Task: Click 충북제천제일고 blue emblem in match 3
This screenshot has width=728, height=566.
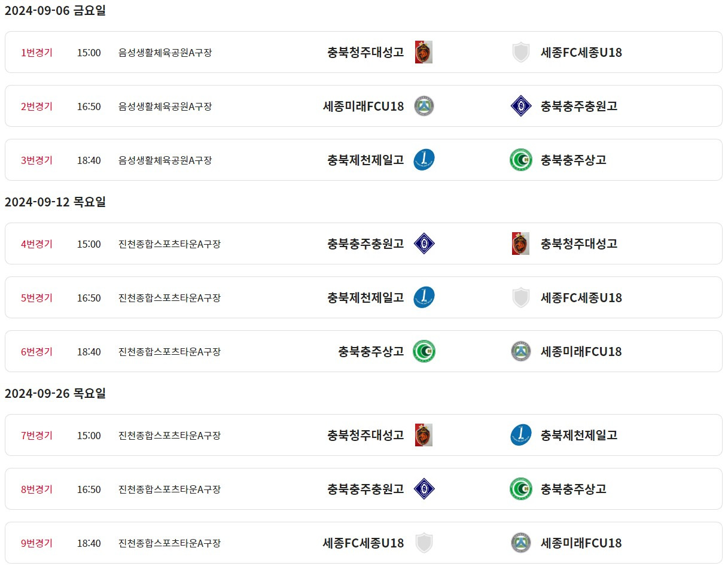Action: tap(424, 160)
